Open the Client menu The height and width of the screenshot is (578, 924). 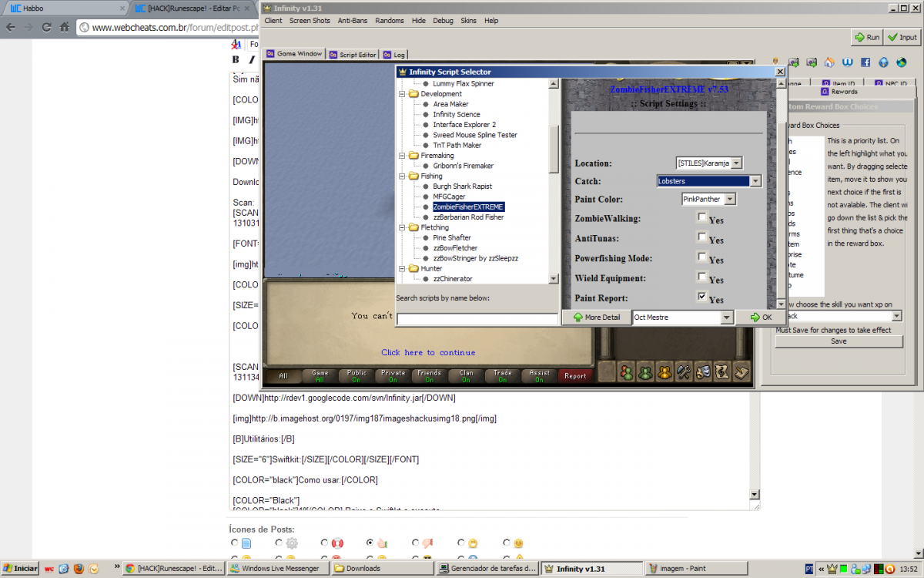pos(273,21)
